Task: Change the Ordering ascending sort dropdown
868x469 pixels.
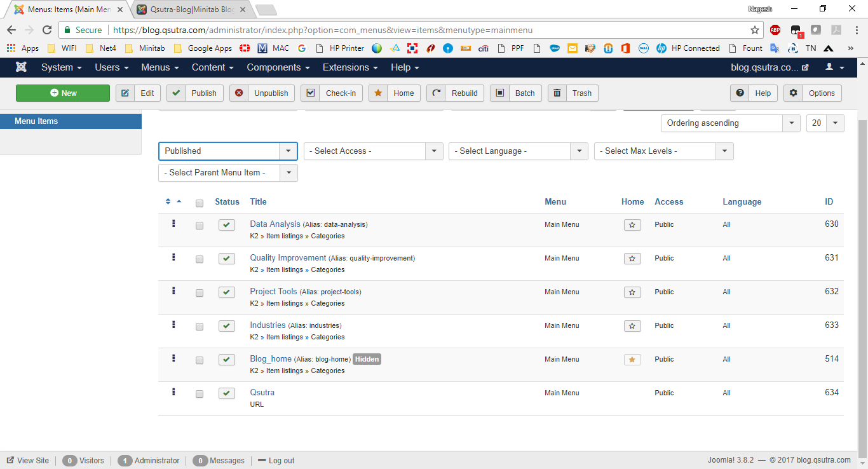Action: click(x=730, y=123)
